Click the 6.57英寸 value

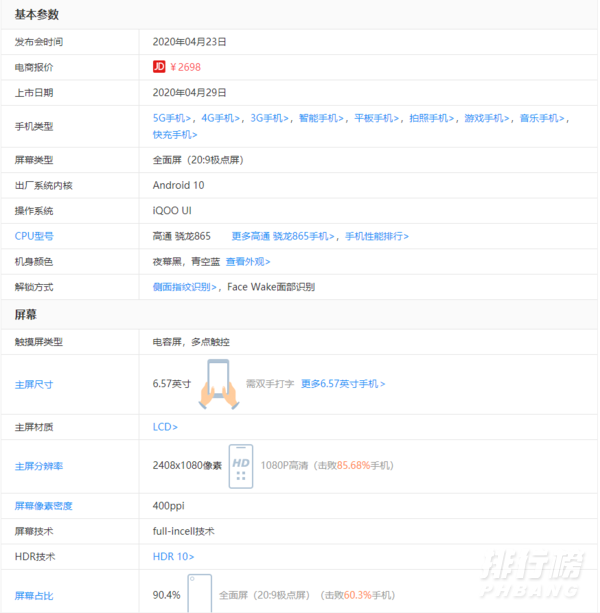pyautogui.click(x=172, y=384)
